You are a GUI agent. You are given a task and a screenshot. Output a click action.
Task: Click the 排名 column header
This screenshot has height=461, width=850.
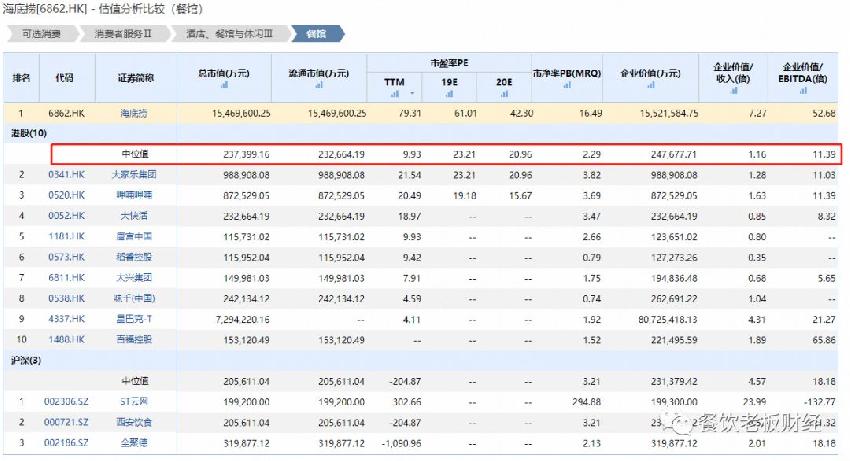(x=21, y=78)
